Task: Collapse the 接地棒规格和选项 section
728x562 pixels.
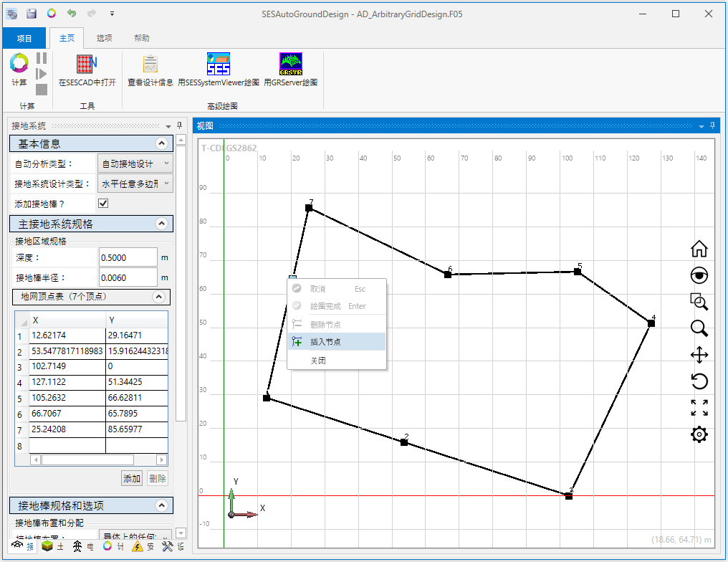Action: [x=161, y=505]
